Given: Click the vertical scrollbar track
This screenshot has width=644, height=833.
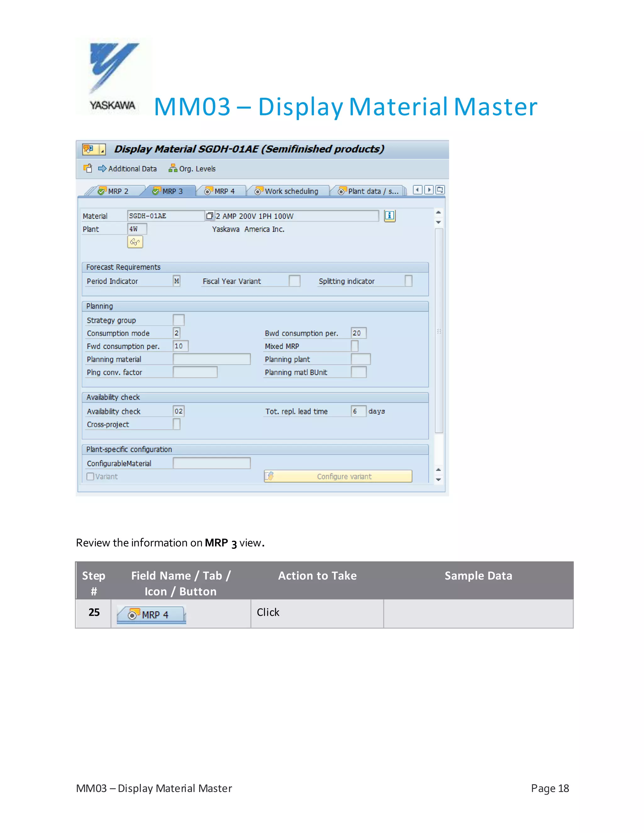Looking at the screenshot, I should pos(439,331).
